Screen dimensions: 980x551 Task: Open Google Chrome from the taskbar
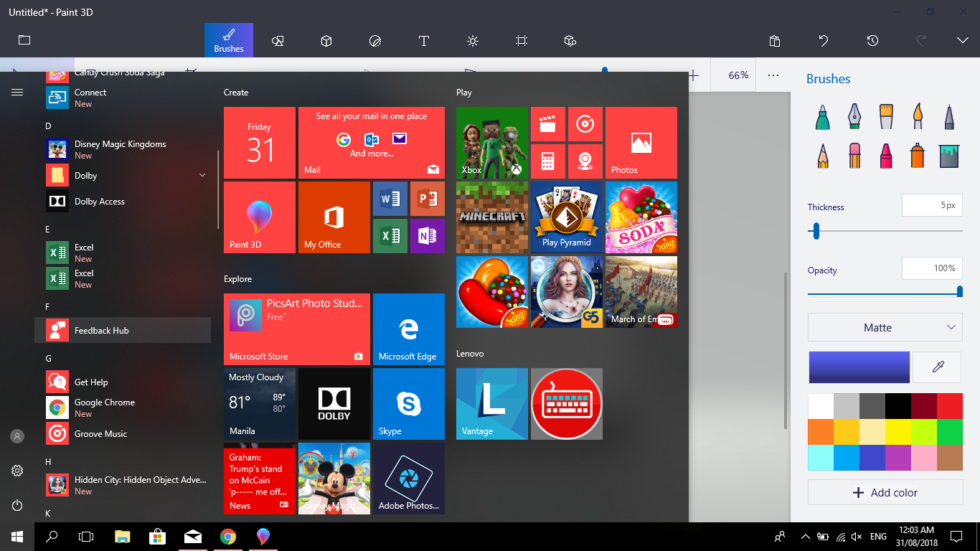coord(228,536)
